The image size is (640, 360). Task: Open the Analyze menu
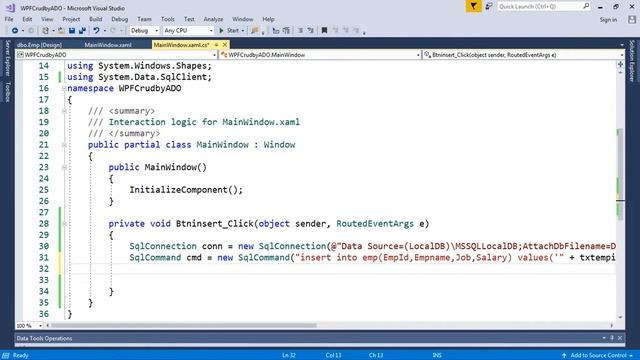(213, 19)
